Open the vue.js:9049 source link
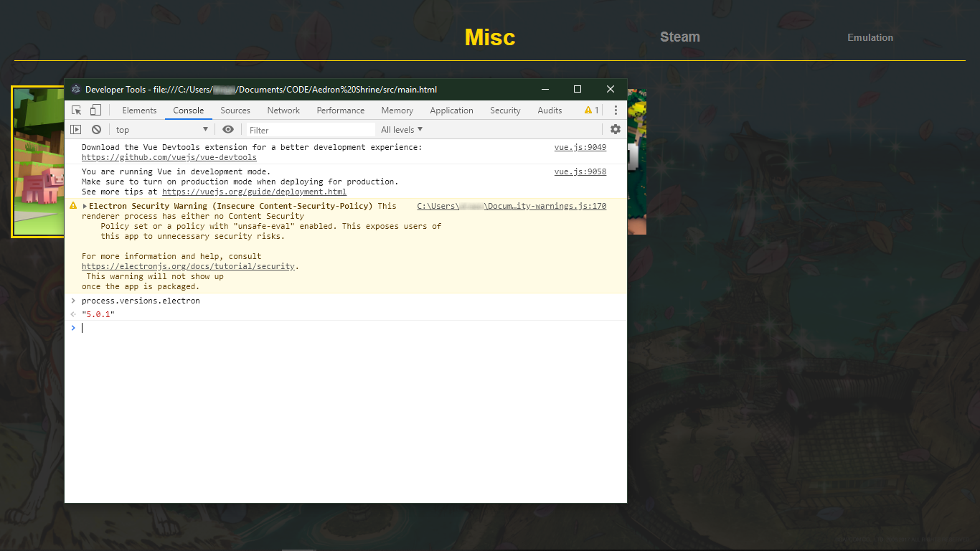The width and height of the screenshot is (980, 551). click(x=580, y=147)
